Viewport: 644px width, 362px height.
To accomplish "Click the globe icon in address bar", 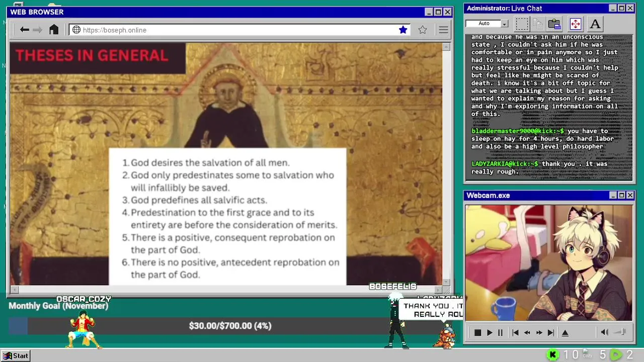I will tap(76, 30).
